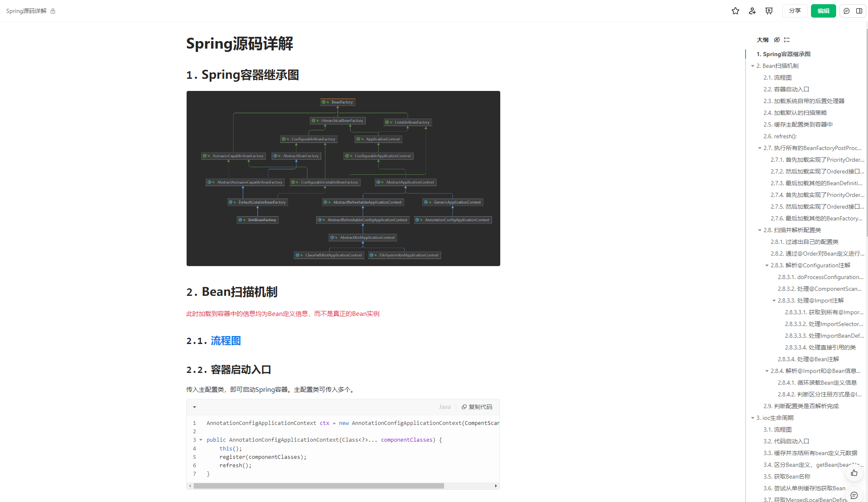868x502 pixels.
Task: Open outline 2.8.3.2 @ComponentScan entry
Action: click(820, 289)
